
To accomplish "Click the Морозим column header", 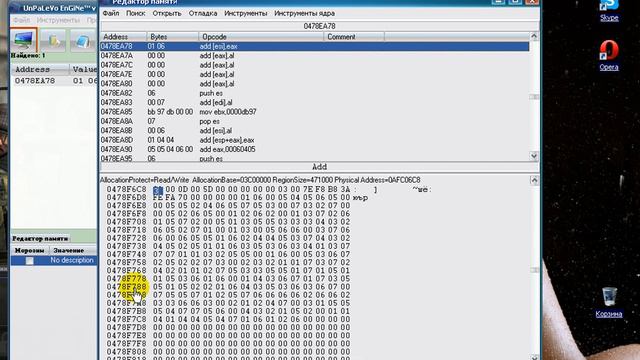I will pyautogui.click(x=30, y=250).
